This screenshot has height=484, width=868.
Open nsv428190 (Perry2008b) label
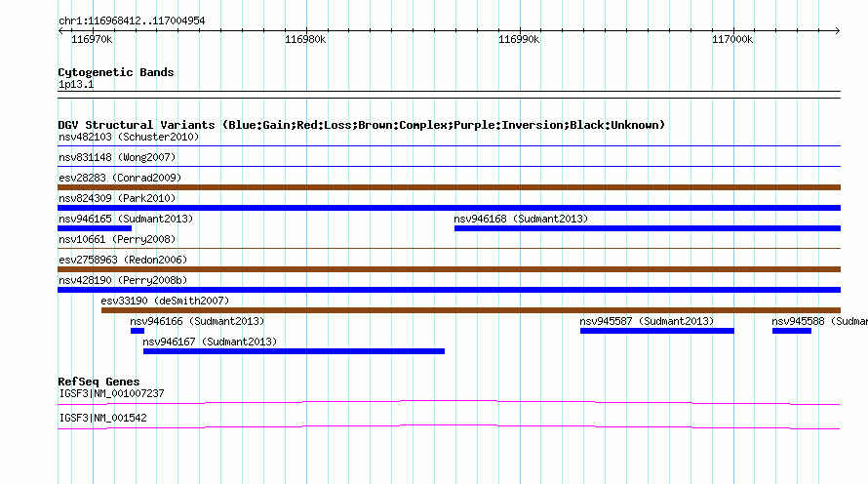click(123, 280)
